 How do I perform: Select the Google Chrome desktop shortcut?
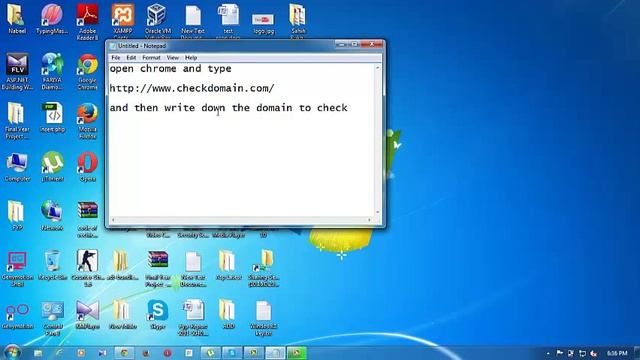(x=87, y=71)
